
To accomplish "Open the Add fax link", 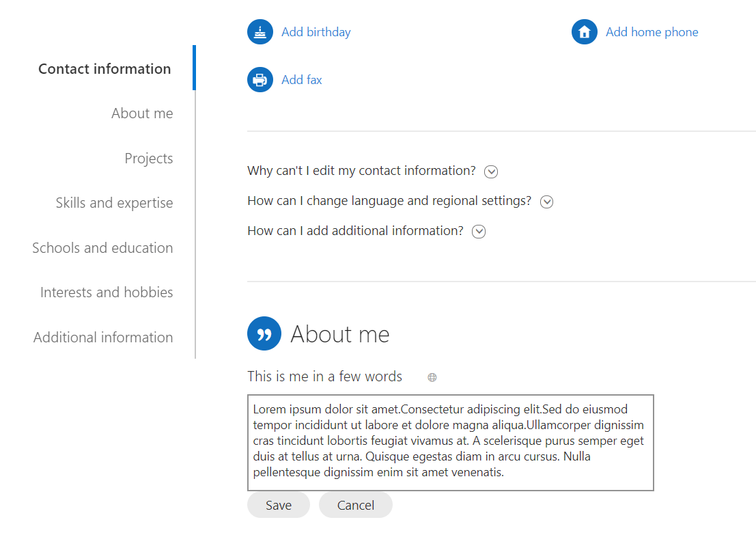I will [301, 79].
